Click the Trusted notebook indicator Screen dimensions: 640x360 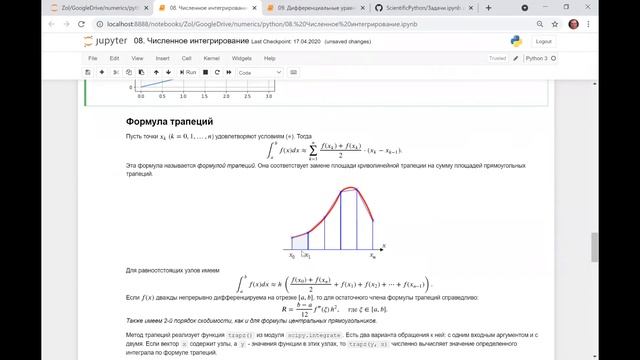[x=497, y=58]
